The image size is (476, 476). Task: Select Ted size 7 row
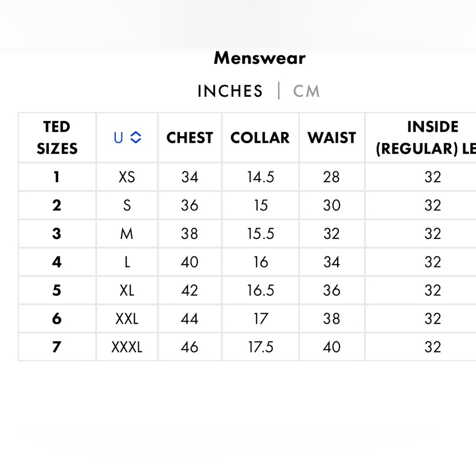point(247,347)
